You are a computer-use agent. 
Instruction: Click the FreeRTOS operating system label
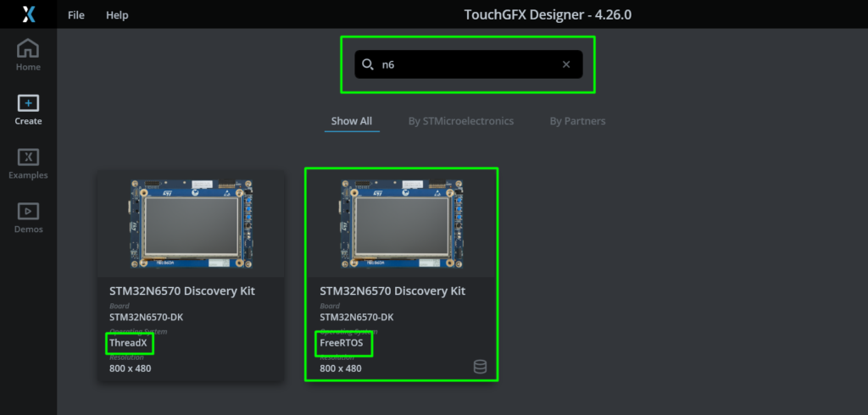[342, 343]
